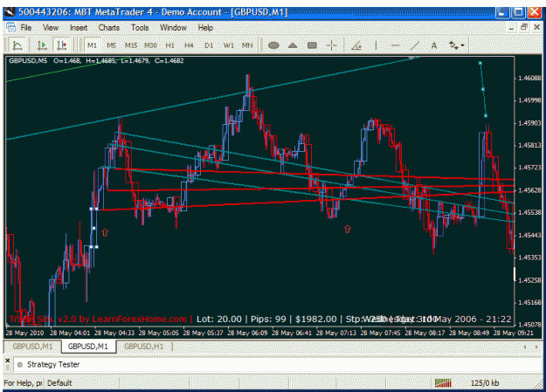Click the Default profile in status bar
Image resolution: width=546 pixels, height=392 pixels.
59,383
